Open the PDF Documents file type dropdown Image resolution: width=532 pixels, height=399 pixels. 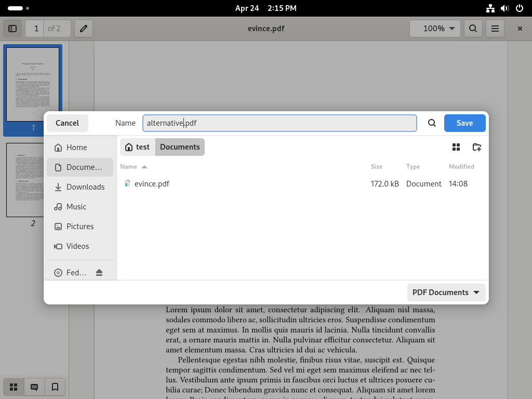(446, 292)
